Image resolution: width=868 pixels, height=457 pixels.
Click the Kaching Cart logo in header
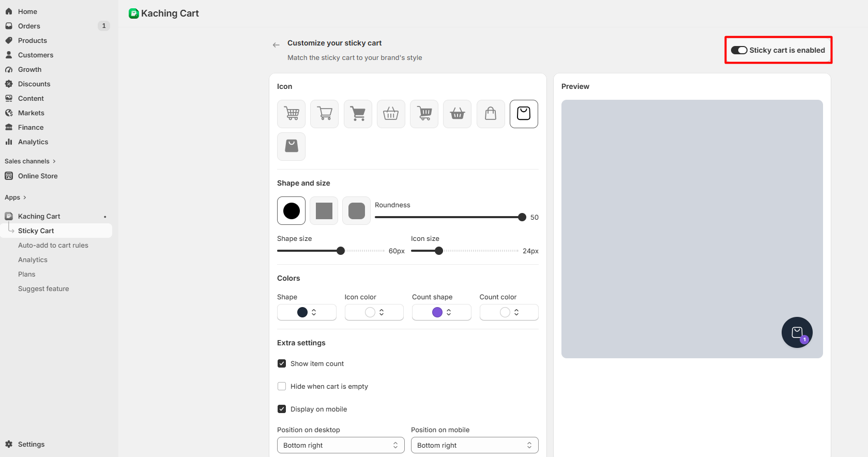[x=134, y=13]
